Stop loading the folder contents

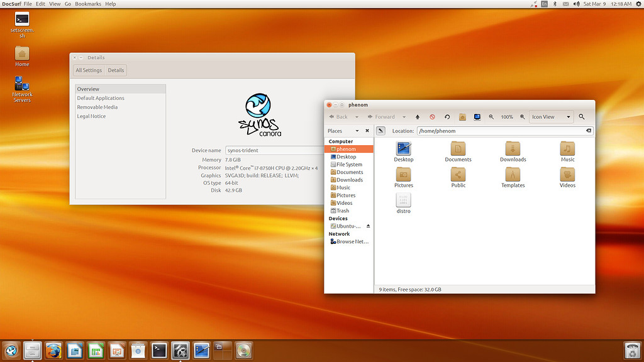(431, 117)
